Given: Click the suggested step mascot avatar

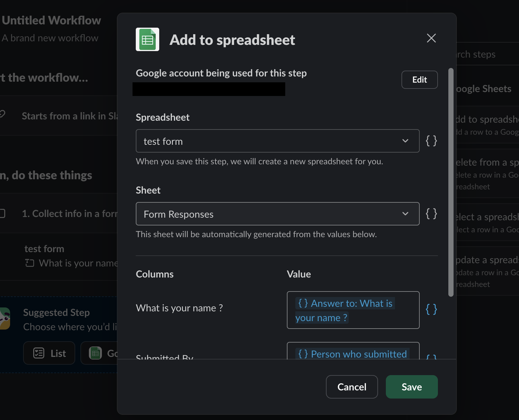Looking at the screenshot, I should point(5,319).
